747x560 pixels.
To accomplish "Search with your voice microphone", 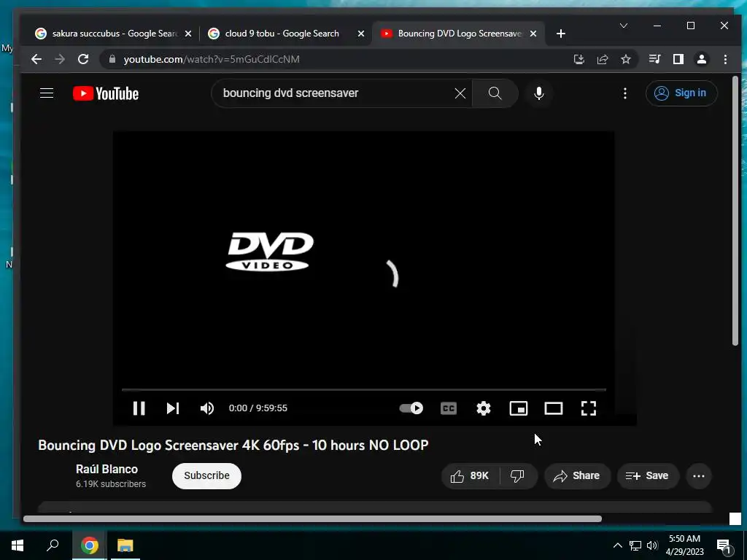I will (539, 93).
